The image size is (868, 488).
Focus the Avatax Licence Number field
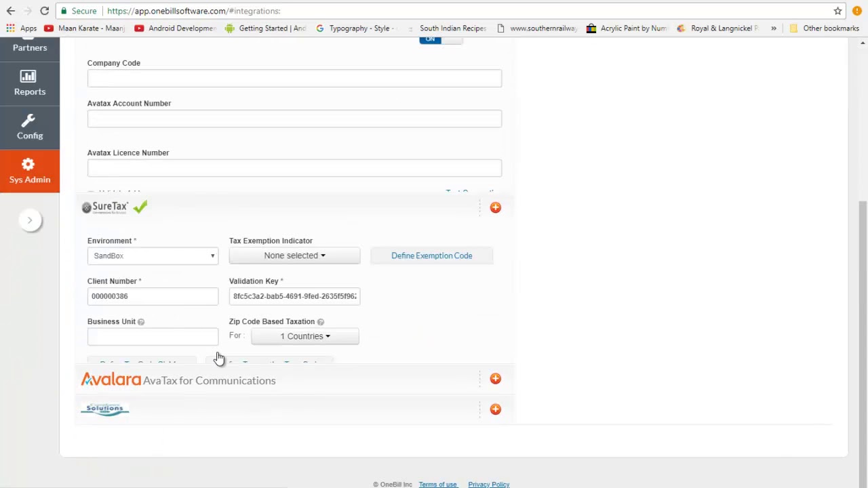click(x=294, y=168)
